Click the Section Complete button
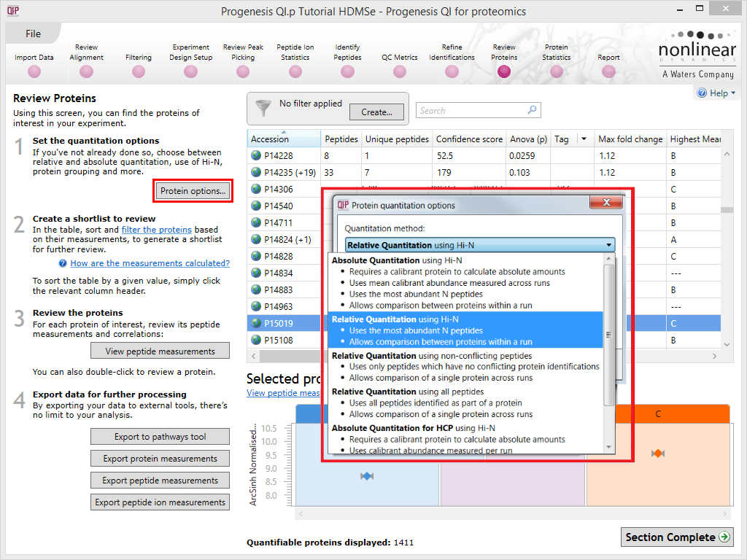The height and width of the screenshot is (560, 747). (x=677, y=537)
